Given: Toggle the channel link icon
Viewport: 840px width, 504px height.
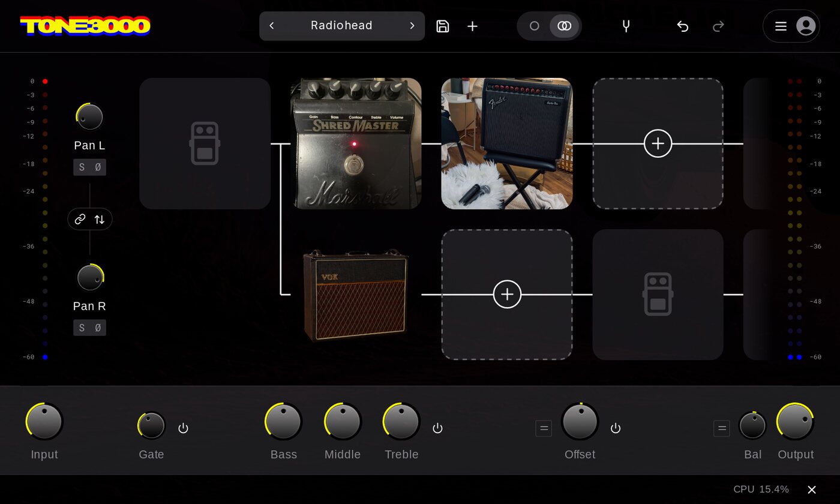Looking at the screenshot, I should 80,220.
